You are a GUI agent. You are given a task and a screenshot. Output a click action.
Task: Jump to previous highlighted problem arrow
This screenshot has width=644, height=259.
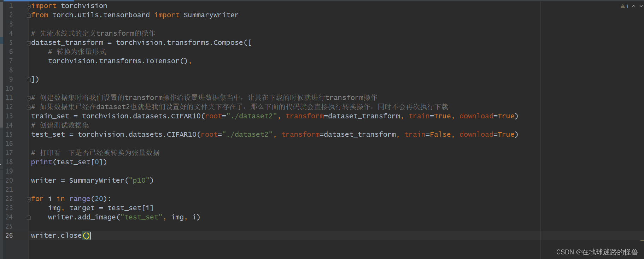[x=634, y=6]
